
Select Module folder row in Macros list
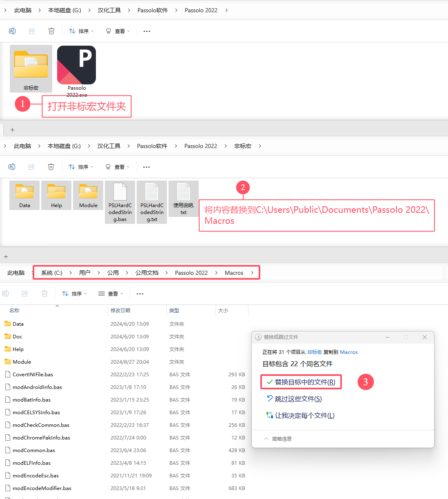(125, 362)
